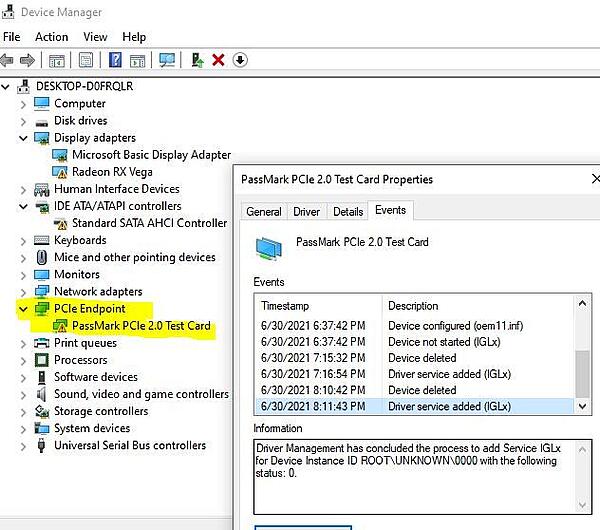Click the events list scrollbar thumb
Screen dimensions: 600x530
point(582,374)
